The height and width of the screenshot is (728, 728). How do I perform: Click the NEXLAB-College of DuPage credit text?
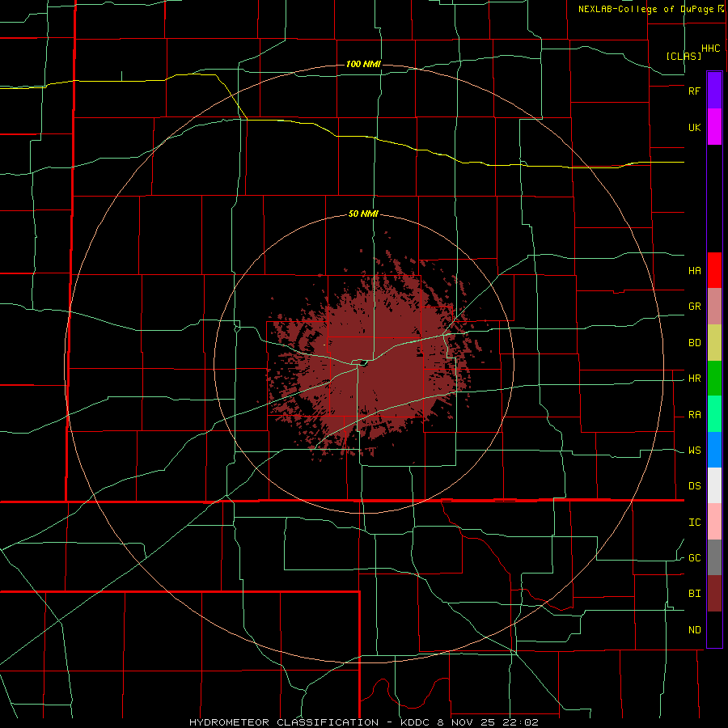point(645,9)
